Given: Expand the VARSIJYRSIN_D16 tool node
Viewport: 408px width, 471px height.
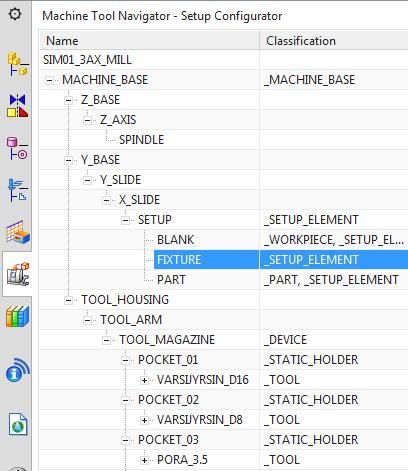Looking at the screenshot, I should 144,380.
